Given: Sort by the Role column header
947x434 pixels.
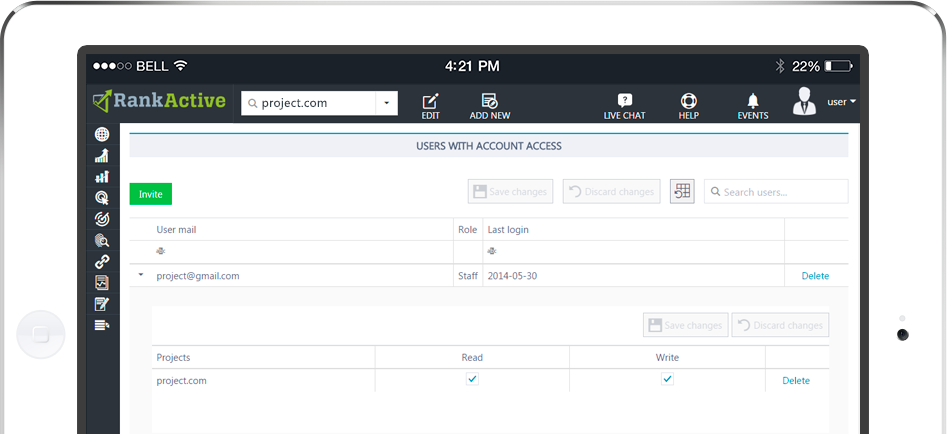Looking at the screenshot, I should point(467,230).
